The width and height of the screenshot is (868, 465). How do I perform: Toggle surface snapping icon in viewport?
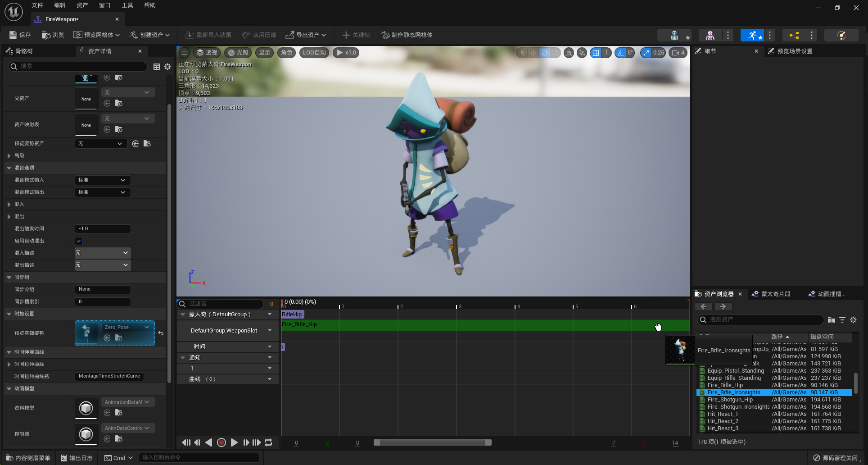pyautogui.click(x=582, y=53)
